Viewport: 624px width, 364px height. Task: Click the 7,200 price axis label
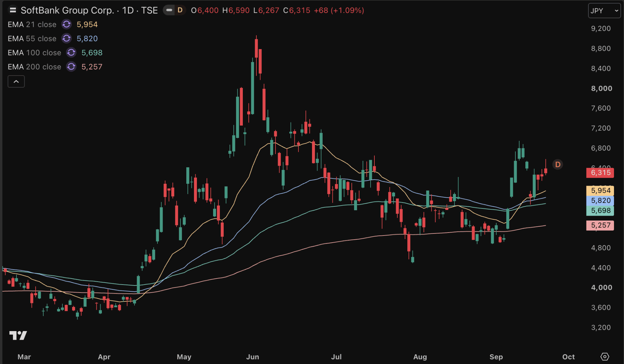point(601,128)
